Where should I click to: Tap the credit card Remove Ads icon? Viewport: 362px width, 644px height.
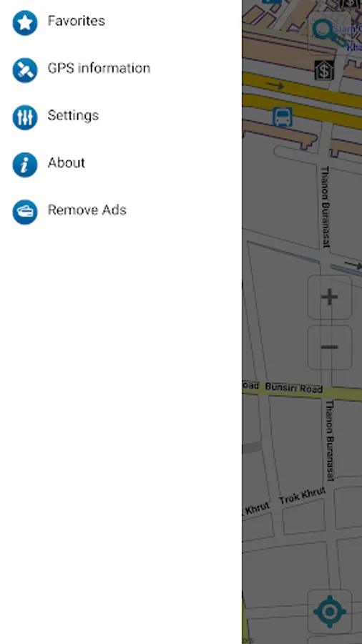[24, 212]
